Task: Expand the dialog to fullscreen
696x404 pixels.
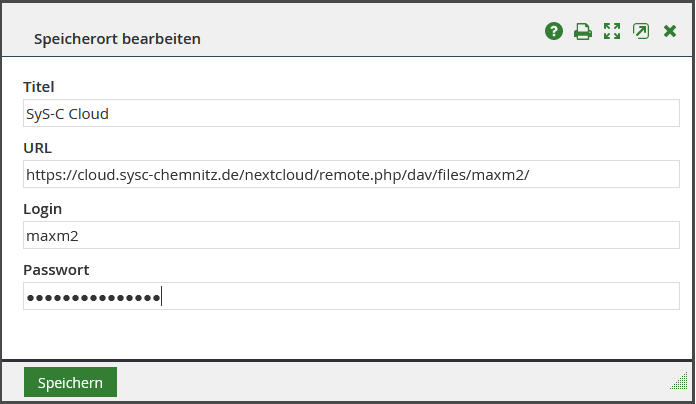Action: tap(612, 32)
